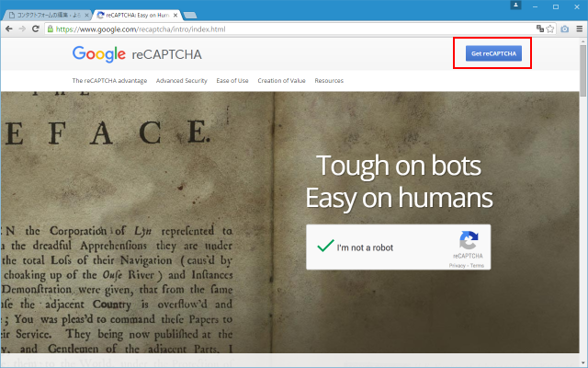The image size is (588, 368).
Task: Open the Chrome hamburger menu
Action: coord(579,29)
